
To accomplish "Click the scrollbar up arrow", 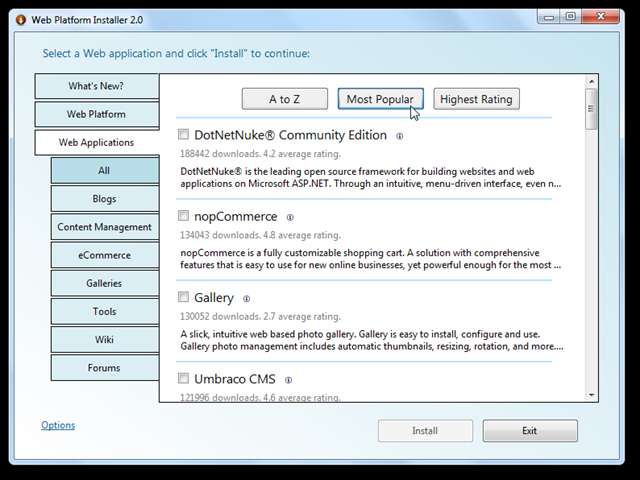I will coord(591,82).
